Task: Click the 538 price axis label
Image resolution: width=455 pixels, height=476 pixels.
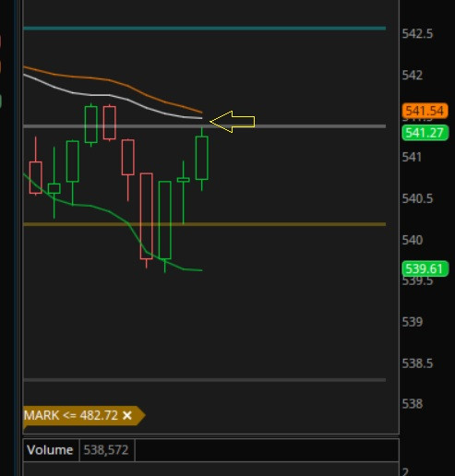Action: [413, 404]
